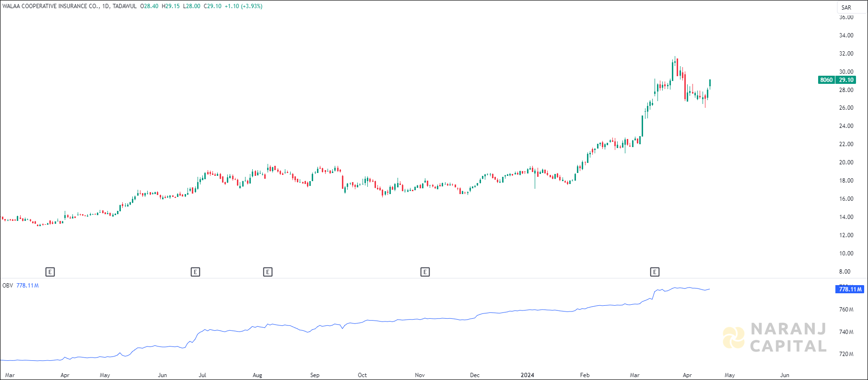Click the blue 778.11M label on the OBV axis
The width and height of the screenshot is (868, 380).
coord(850,289)
